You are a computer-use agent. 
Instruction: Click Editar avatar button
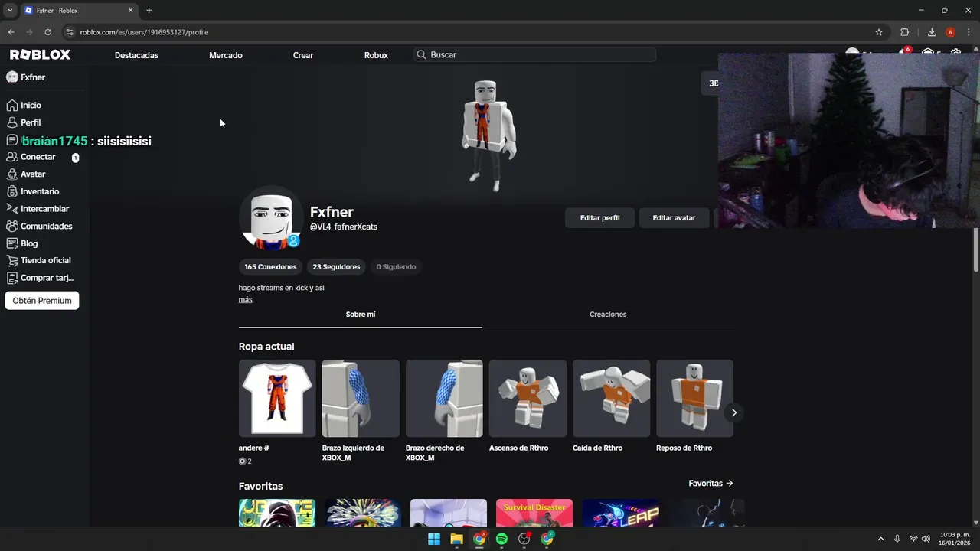(x=674, y=218)
